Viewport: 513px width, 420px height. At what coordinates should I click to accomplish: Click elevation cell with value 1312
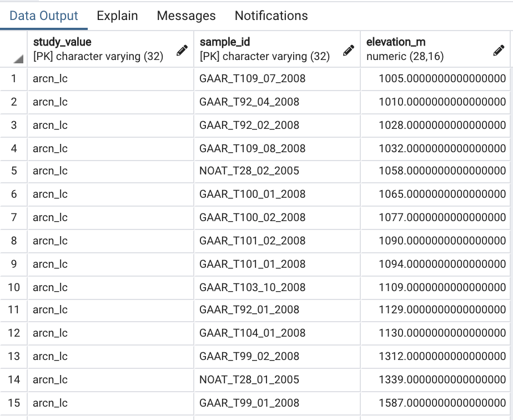coord(442,356)
